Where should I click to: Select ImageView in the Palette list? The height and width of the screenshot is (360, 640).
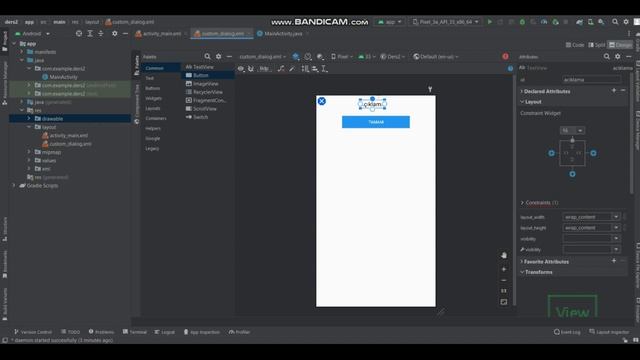tap(206, 84)
